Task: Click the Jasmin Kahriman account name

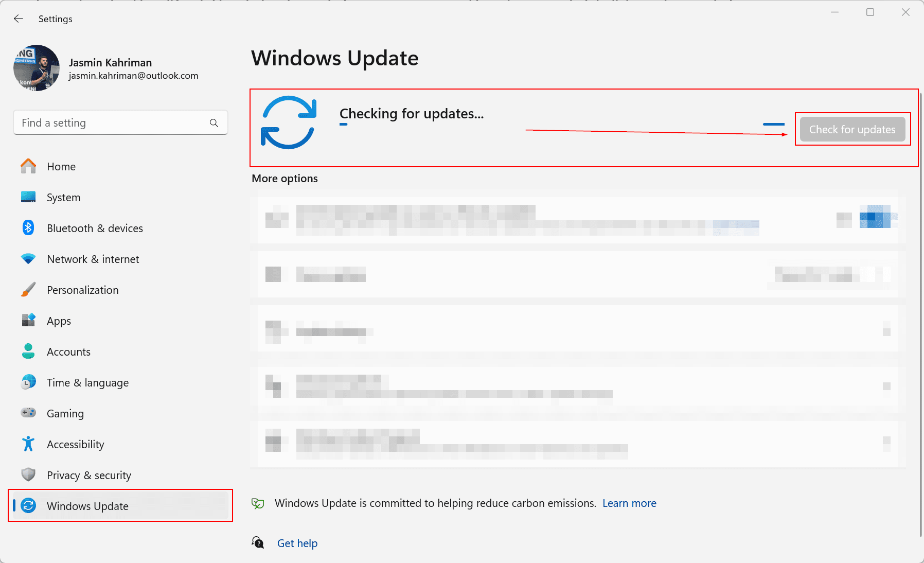Action: 110,62
